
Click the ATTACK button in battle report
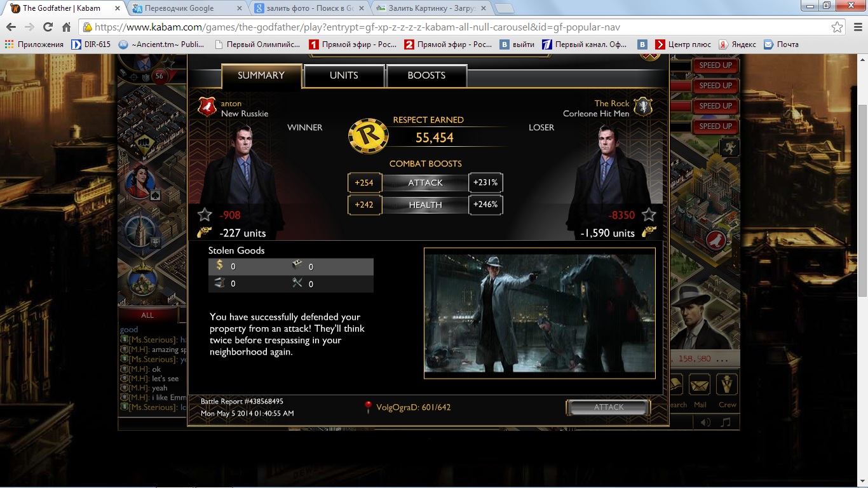pyautogui.click(x=608, y=407)
